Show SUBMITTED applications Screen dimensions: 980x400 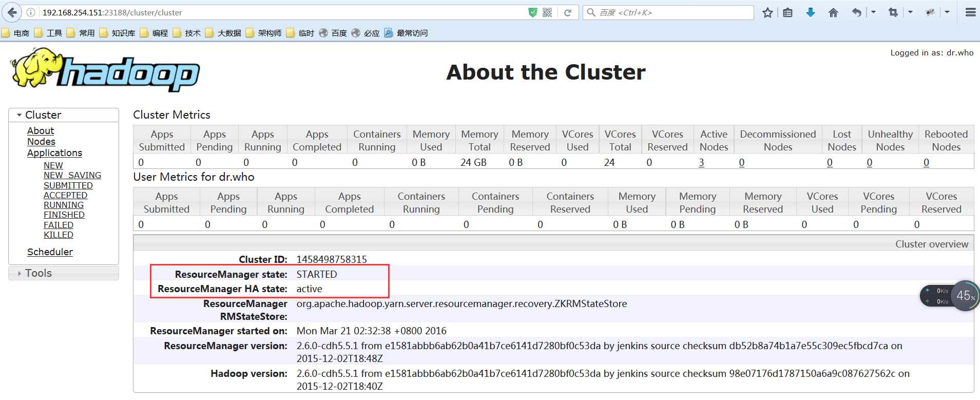coord(68,185)
